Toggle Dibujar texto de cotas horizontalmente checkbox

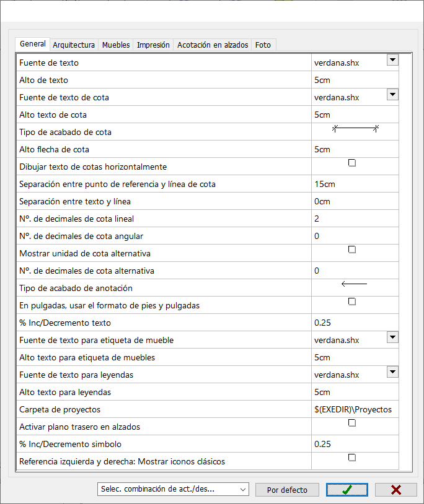352,163
